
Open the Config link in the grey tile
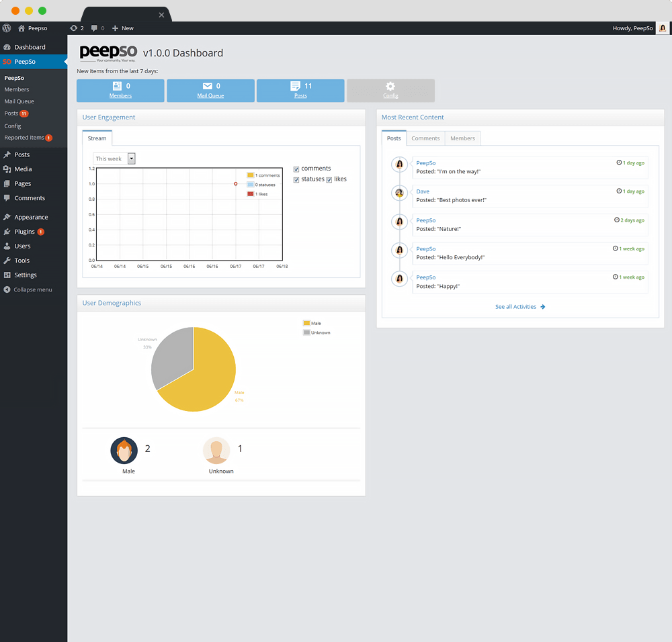391,95
